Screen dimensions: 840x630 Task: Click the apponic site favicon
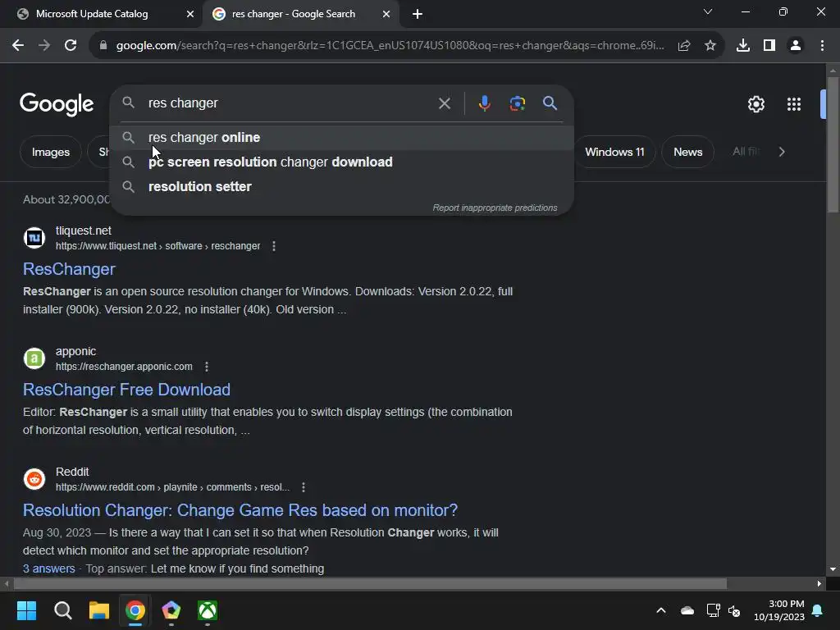[x=34, y=358]
